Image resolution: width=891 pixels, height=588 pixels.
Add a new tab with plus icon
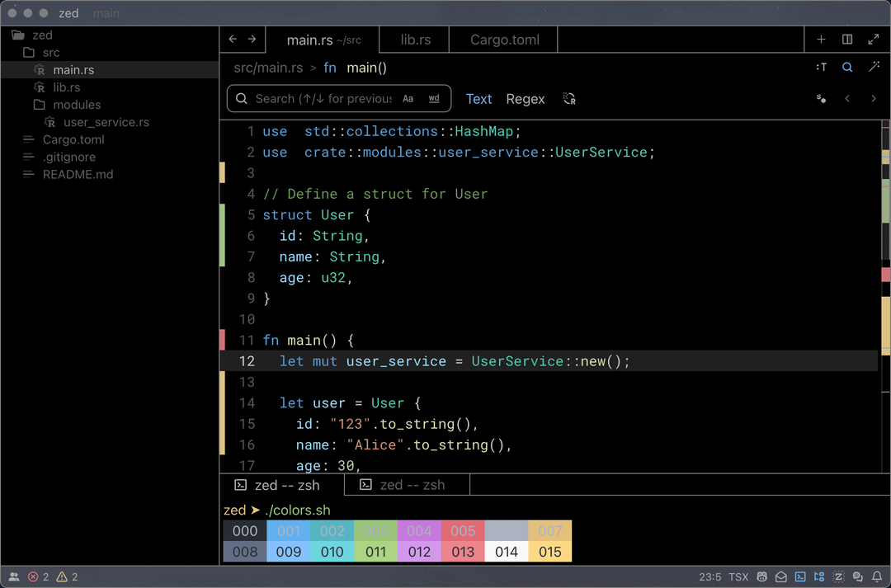click(821, 40)
